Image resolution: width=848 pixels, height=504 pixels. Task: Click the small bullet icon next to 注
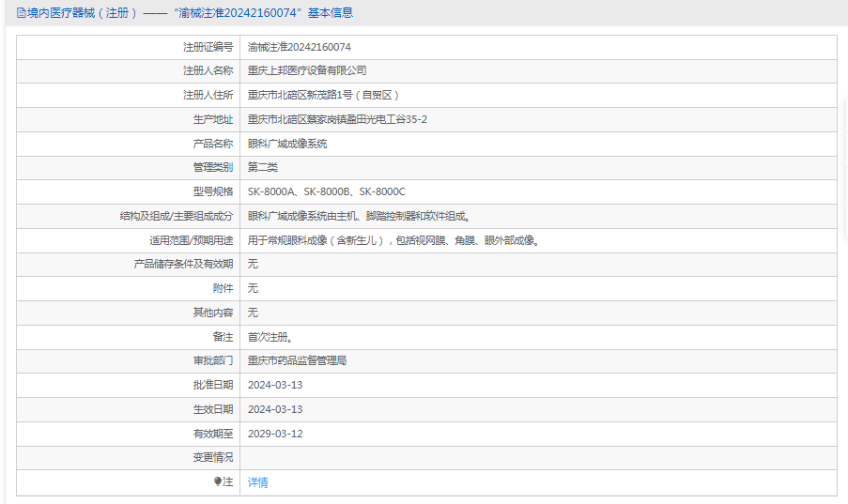(x=218, y=481)
